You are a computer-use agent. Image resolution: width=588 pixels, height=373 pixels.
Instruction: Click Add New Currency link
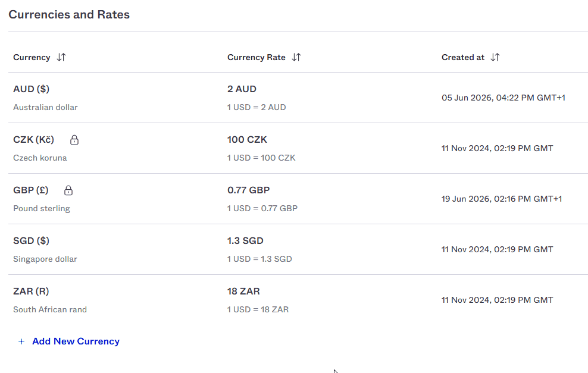coord(76,341)
